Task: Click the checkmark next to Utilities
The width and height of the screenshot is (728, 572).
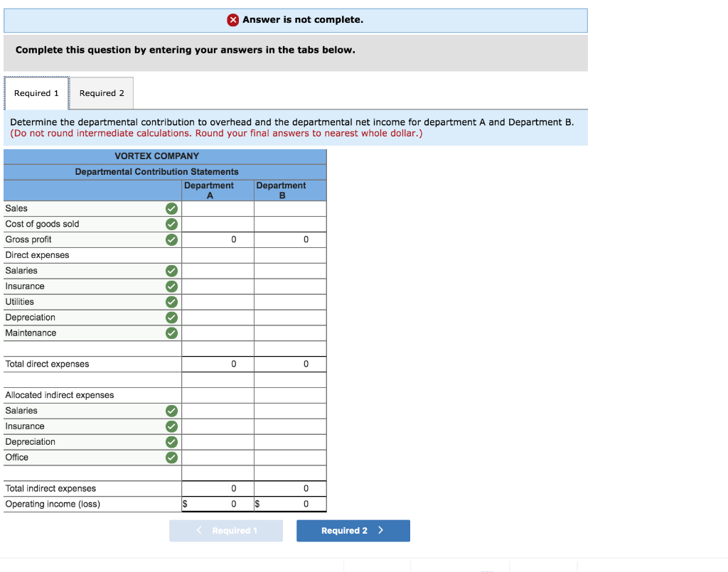Action: click(x=171, y=301)
